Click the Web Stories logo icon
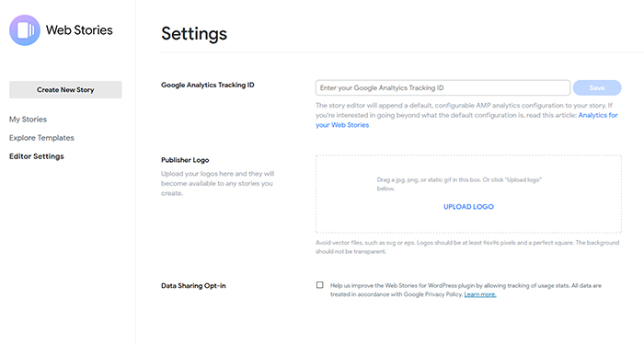This screenshot has width=644, height=344. point(25,30)
